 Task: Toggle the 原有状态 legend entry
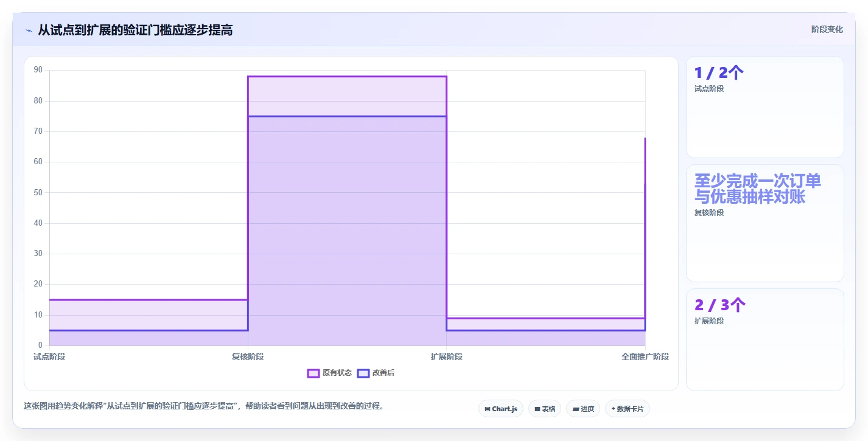329,373
